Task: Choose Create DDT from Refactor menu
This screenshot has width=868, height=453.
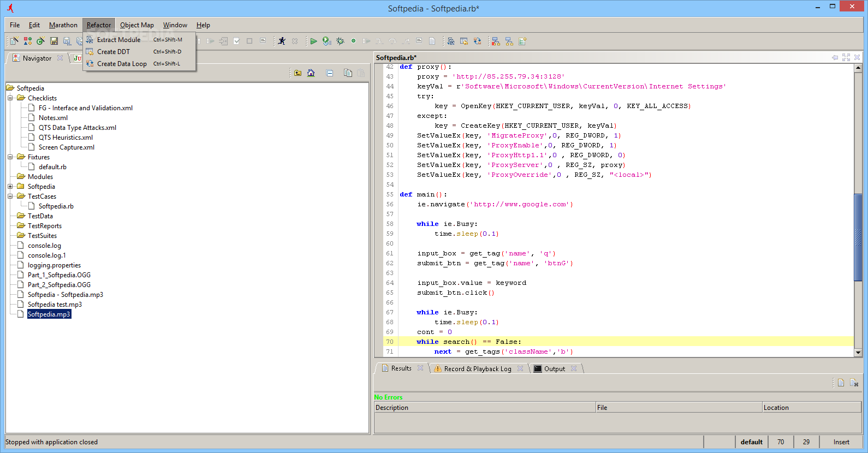Action: coord(139,52)
